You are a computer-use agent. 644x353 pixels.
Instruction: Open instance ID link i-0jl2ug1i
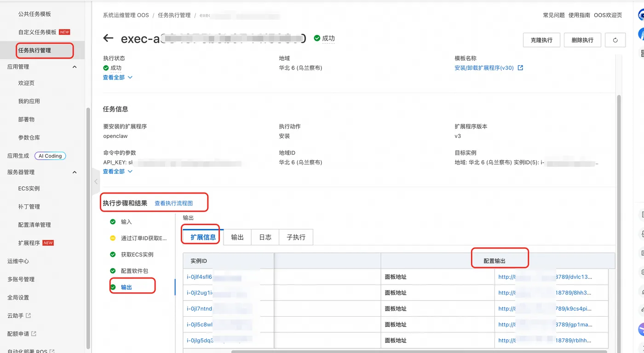point(200,293)
